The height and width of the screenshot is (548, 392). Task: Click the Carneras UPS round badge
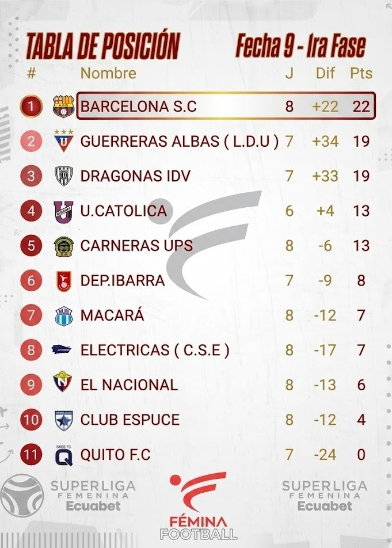(x=63, y=246)
